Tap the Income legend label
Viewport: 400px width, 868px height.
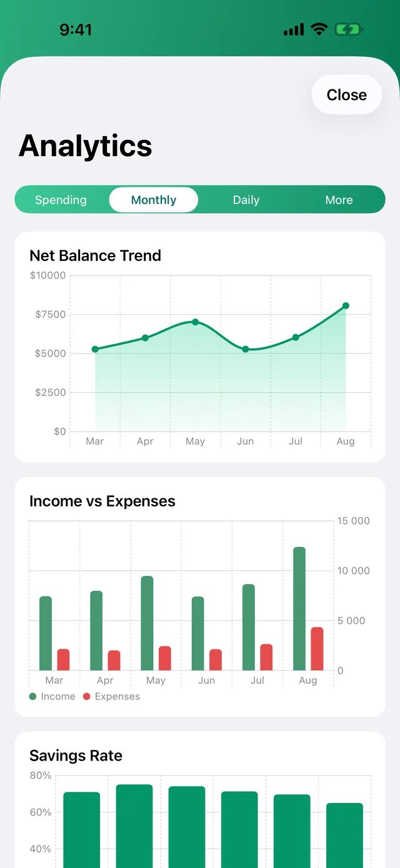pos(58,696)
